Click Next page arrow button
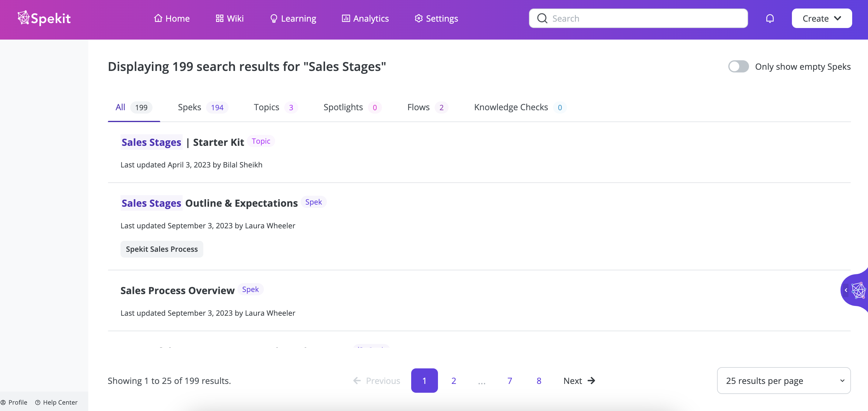 579,380
